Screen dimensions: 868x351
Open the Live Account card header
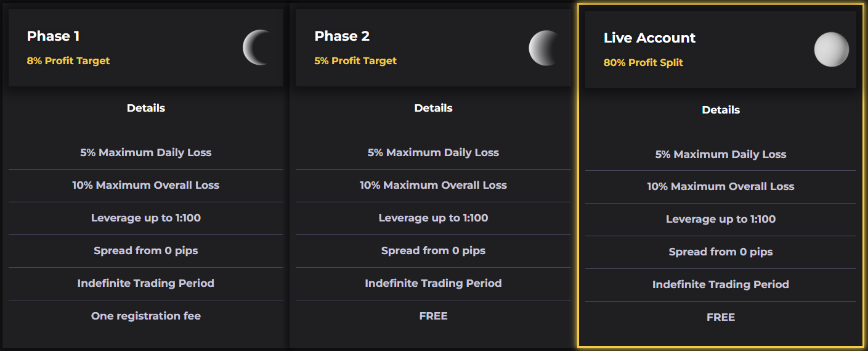pos(721,49)
